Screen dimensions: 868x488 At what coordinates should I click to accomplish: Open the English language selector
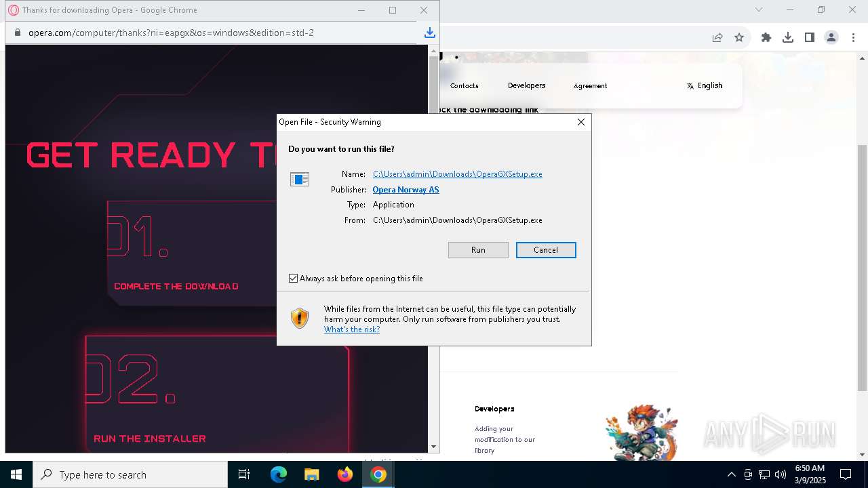[705, 85]
